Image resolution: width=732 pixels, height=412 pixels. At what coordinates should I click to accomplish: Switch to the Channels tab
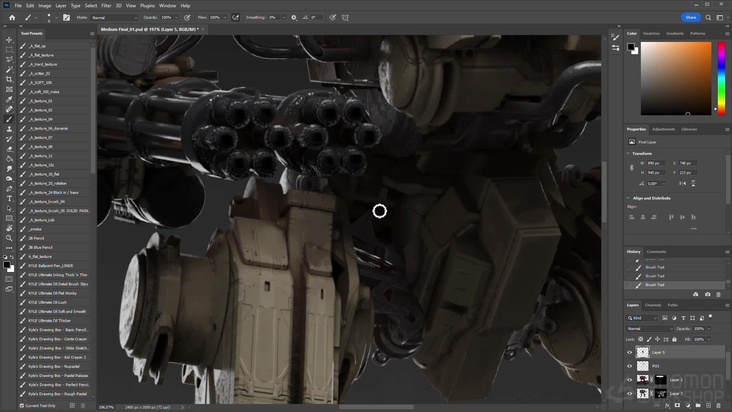[x=653, y=305]
